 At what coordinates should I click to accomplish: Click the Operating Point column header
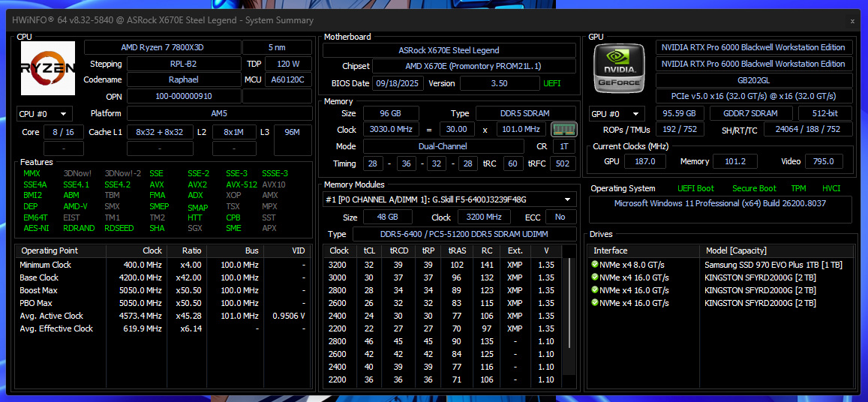(x=61, y=250)
